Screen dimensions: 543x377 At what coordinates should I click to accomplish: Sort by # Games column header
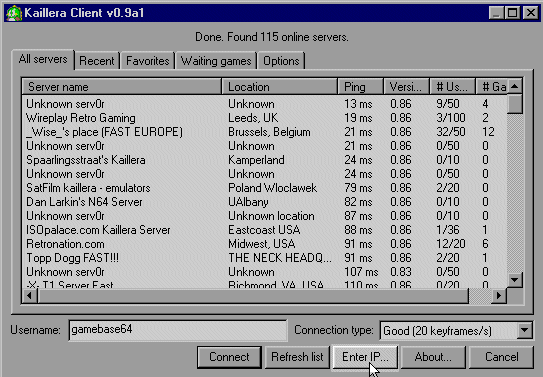(491, 87)
